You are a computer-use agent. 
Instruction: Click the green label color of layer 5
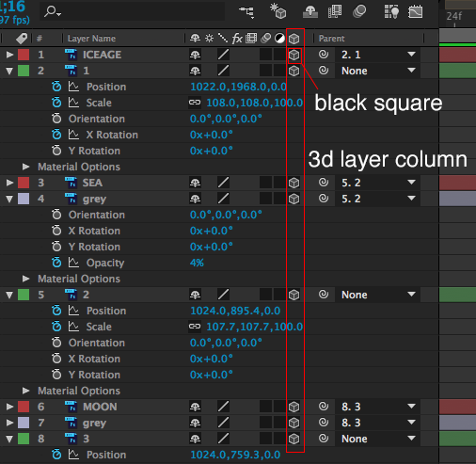24,295
